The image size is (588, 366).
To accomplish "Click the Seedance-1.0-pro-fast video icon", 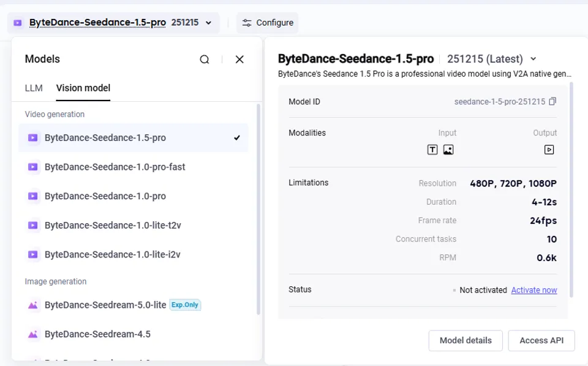I will coord(32,167).
